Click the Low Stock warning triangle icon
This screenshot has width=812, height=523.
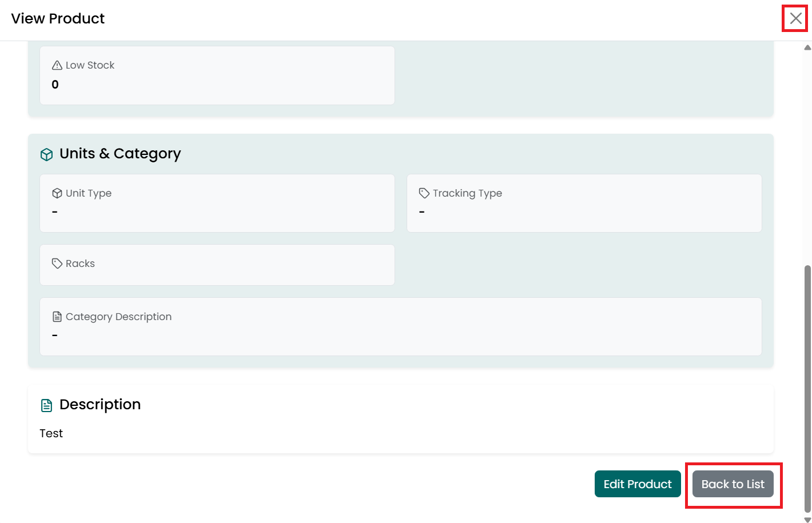click(57, 65)
